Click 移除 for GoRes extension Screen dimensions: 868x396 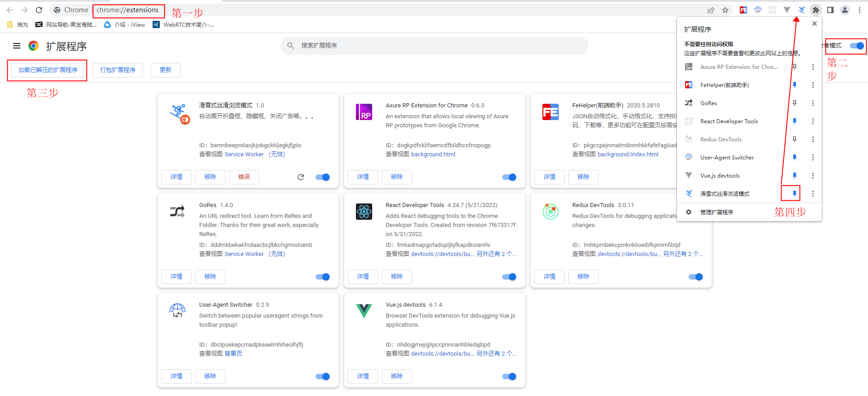[210, 277]
